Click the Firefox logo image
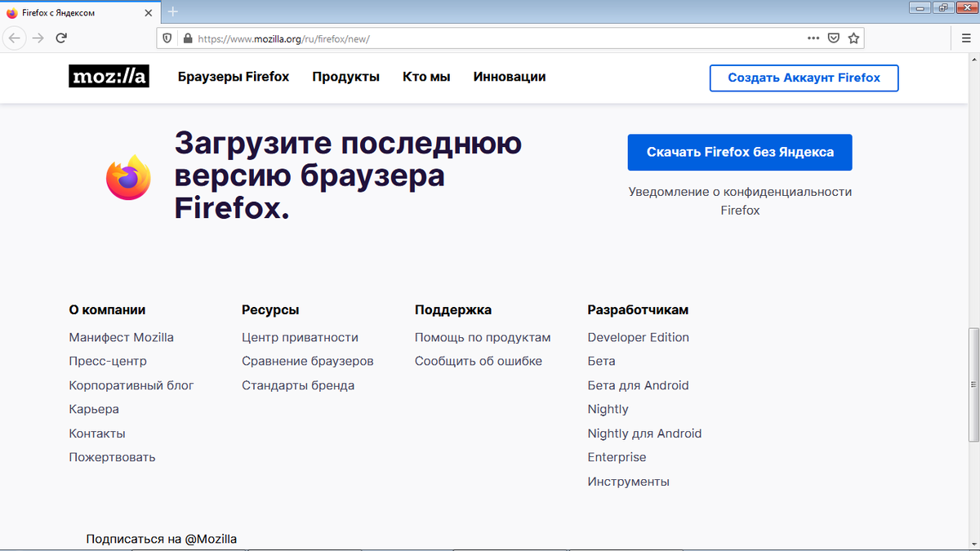980x551 pixels. 128,177
